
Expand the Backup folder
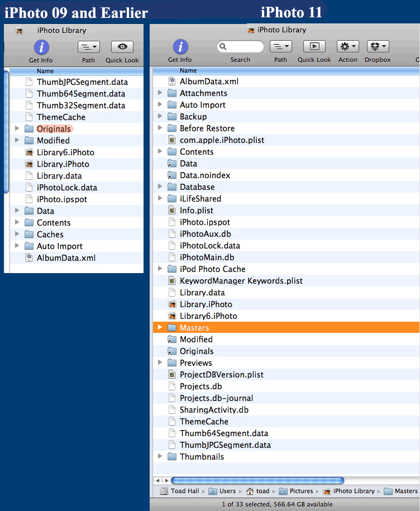[x=160, y=116]
